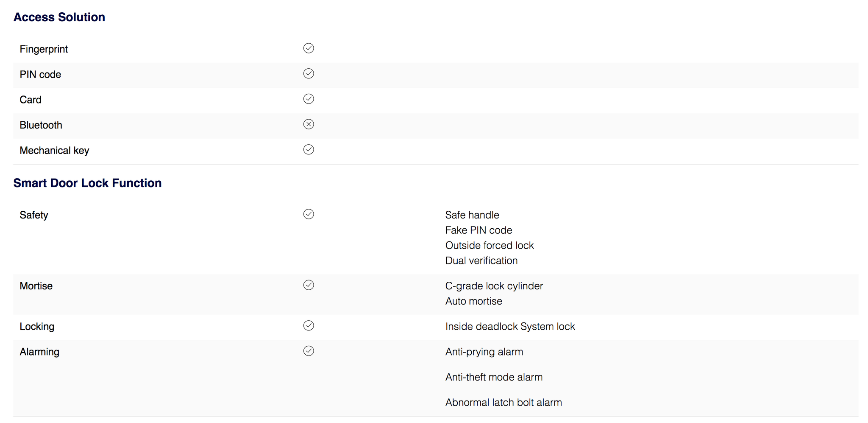Image resolution: width=868 pixels, height=423 pixels.
Task: Click the Fingerprint label
Action: [44, 49]
